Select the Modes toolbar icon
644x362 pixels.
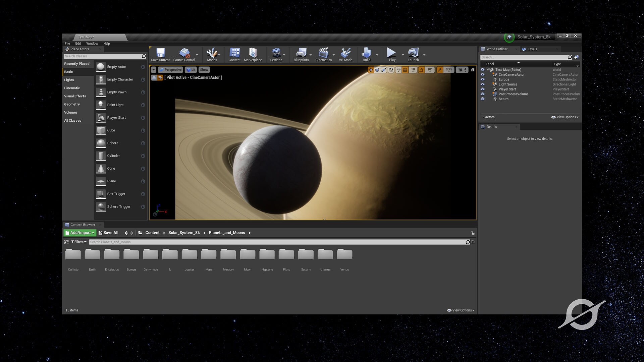point(212,54)
